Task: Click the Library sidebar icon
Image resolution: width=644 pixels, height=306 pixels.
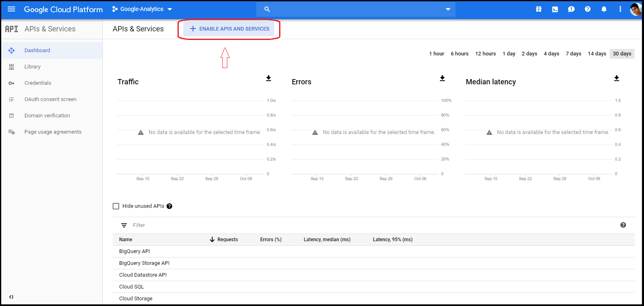Action: coord(11,67)
